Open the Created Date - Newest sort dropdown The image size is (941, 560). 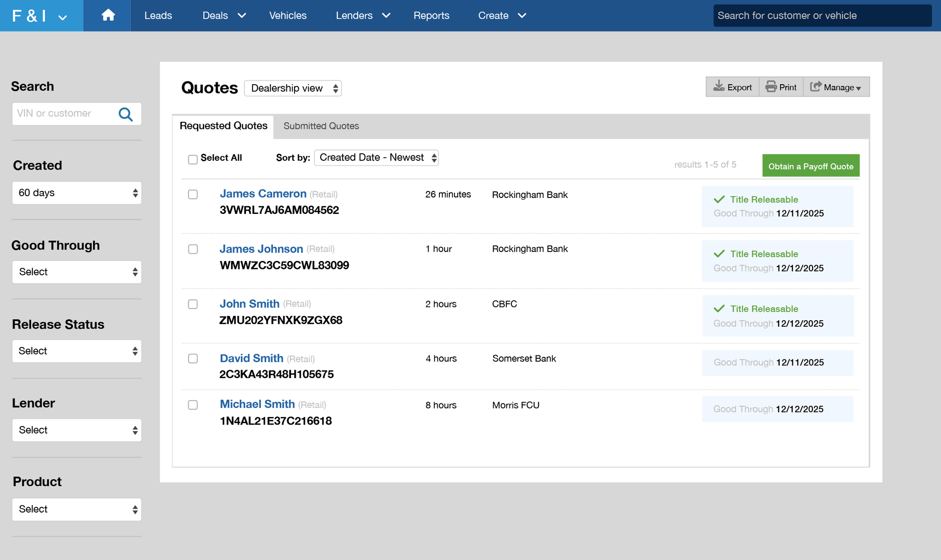(376, 158)
